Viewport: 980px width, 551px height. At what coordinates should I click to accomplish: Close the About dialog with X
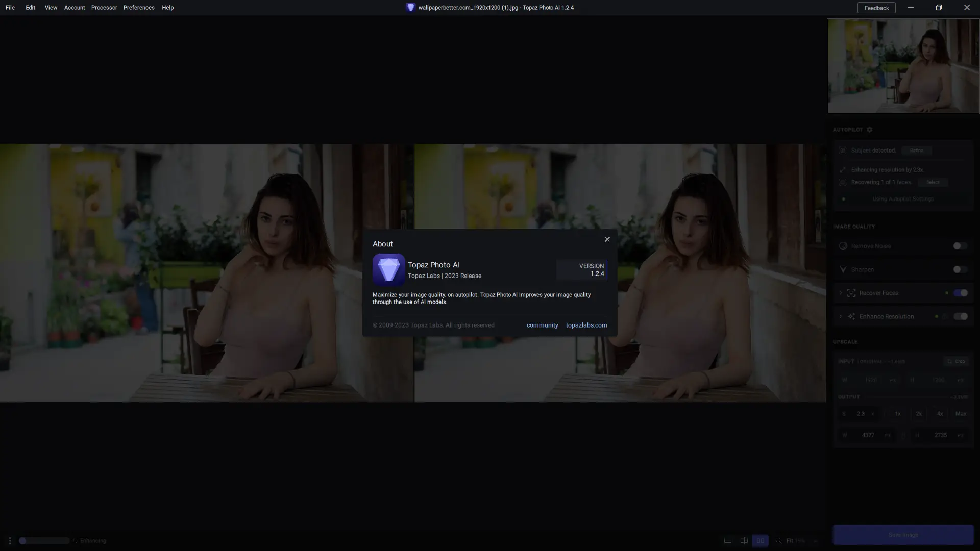click(x=607, y=239)
